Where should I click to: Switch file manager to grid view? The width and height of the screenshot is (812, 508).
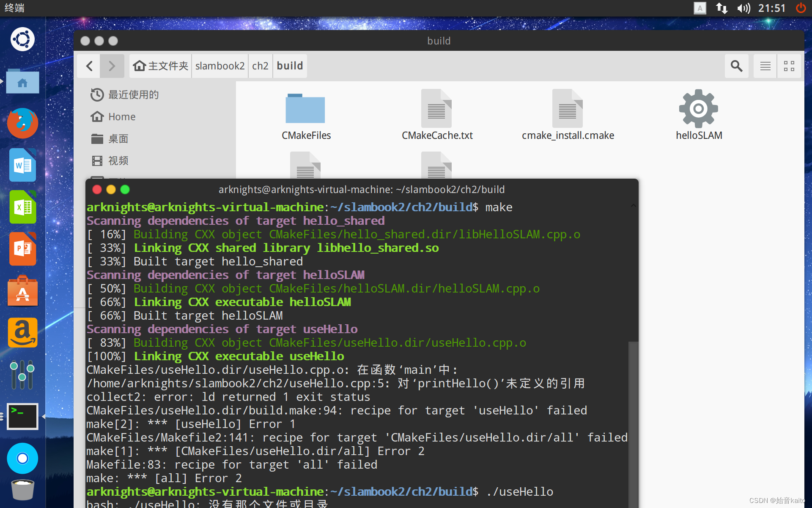pos(789,66)
